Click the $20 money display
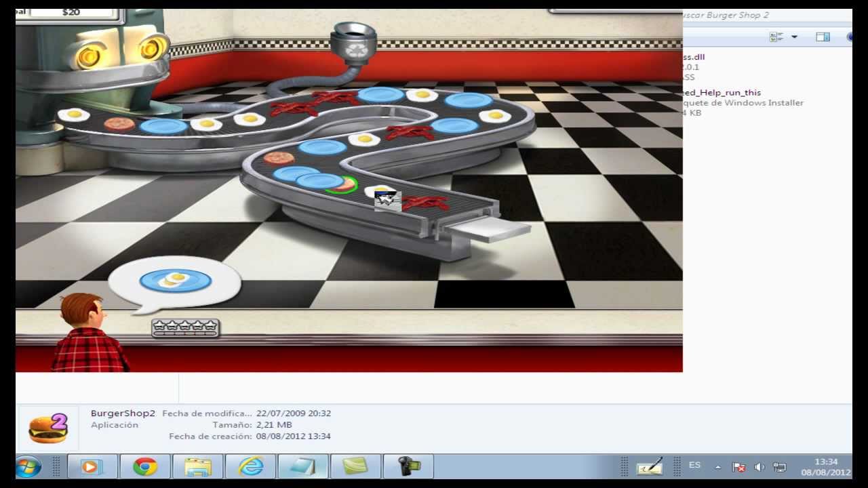The width and height of the screenshot is (868, 488). click(x=71, y=12)
